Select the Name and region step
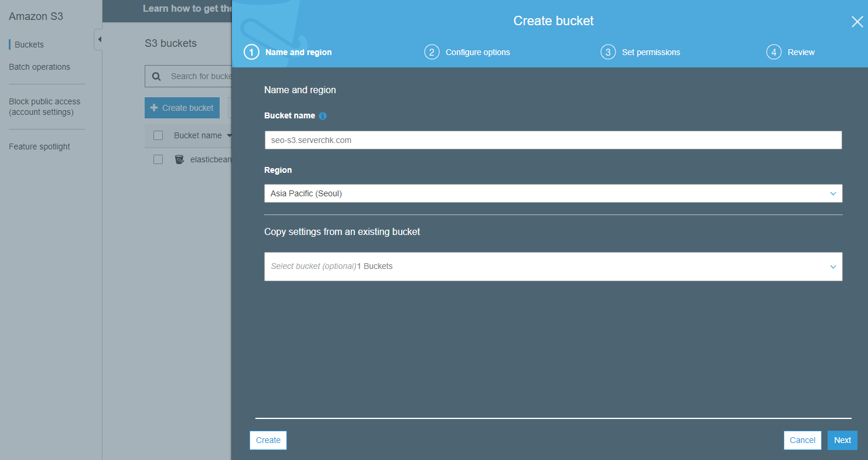Image resolution: width=868 pixels, height=460 pixels. 299,52
